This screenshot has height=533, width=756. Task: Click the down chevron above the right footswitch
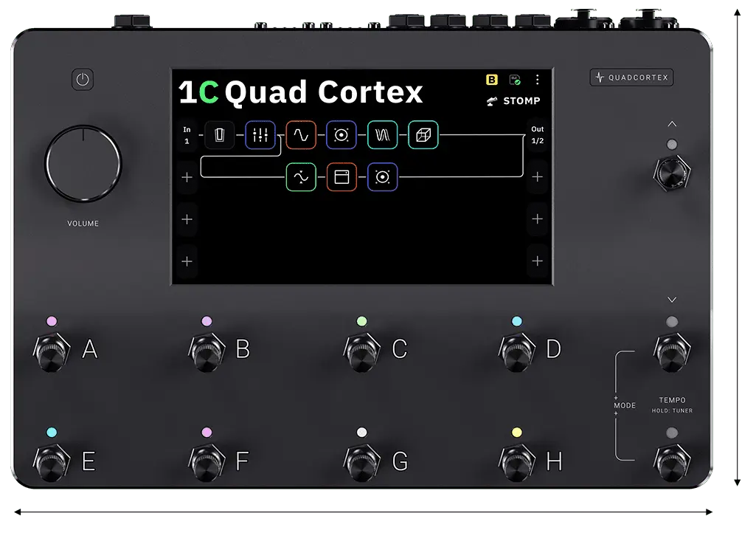pyautogui.click(x=672, y=300)
